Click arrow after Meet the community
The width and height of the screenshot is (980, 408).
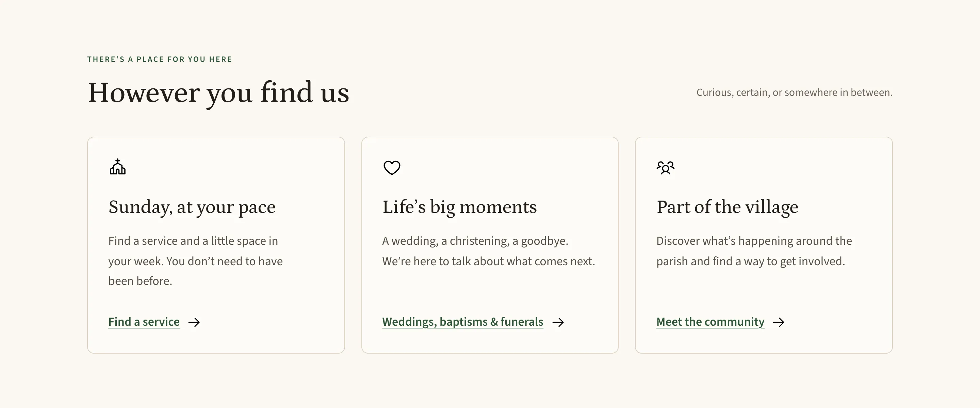tap(778, 322)
